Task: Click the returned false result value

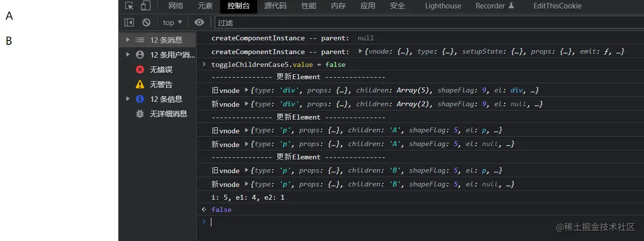Action: (x=221, y=210)
